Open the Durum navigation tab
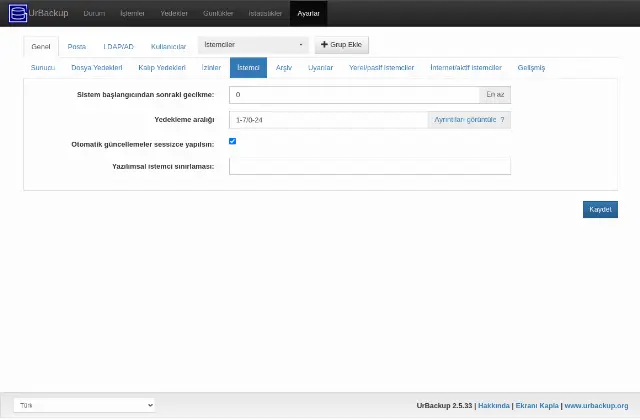 click(94, 13)
